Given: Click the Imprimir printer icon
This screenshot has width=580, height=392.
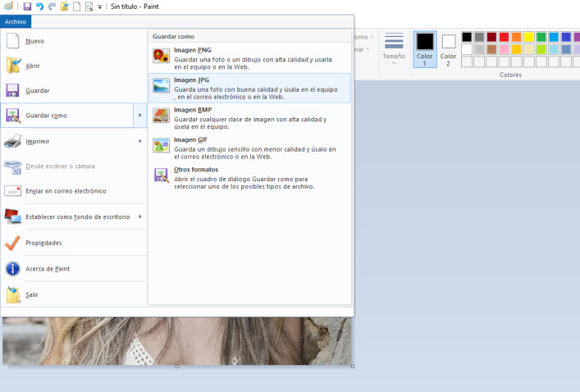Looking at the screenshot, I should (12, 141).
